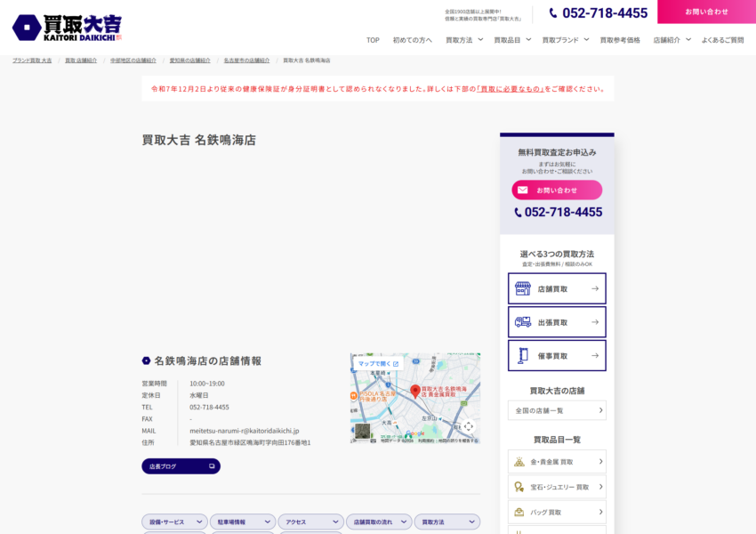Click the handbag icon for バッグ 買取
756x534 pixels.
[519, 512]
